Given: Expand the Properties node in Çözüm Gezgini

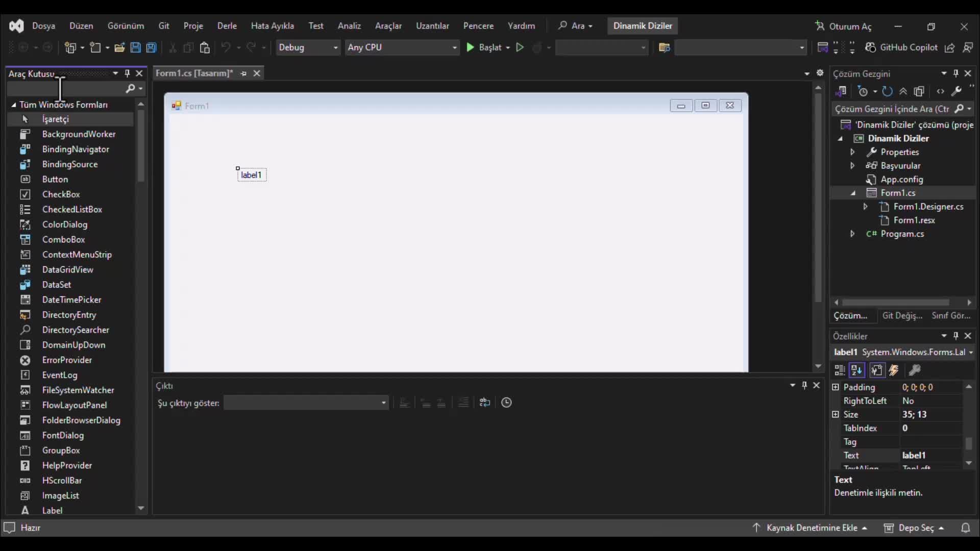Looking at the screenshot, I should (x=852, y=152).
